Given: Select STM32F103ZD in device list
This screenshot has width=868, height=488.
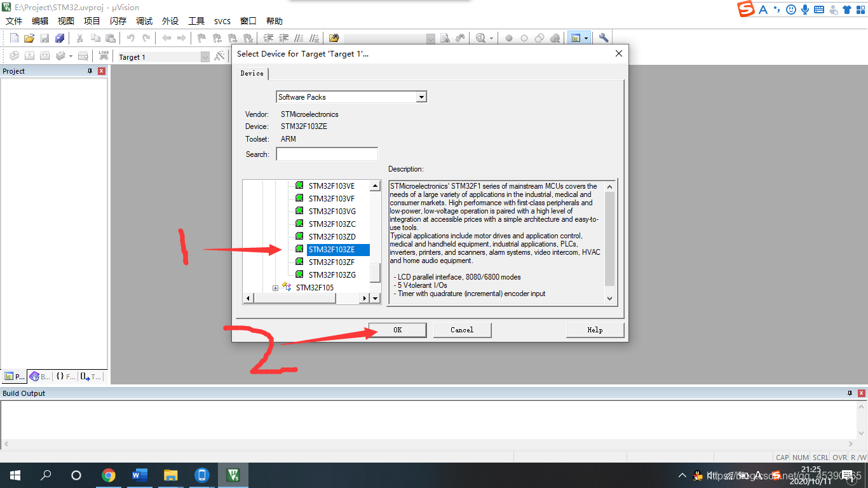Looking at the screenshot, I should tap(332, 237).
